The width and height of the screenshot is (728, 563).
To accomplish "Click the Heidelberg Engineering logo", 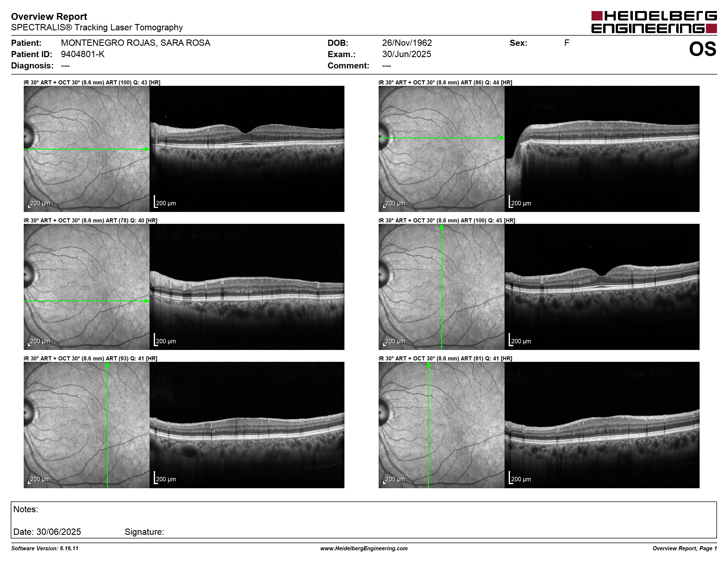I will [654, 22].
